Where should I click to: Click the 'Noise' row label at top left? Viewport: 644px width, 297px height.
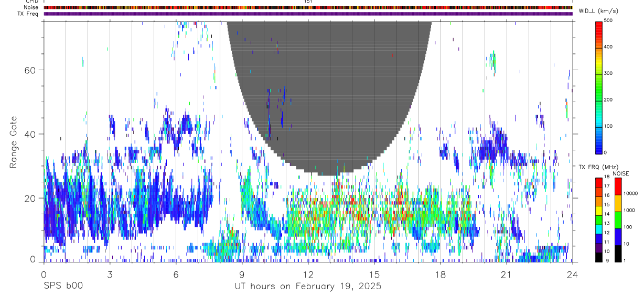[x=31, y=7]
